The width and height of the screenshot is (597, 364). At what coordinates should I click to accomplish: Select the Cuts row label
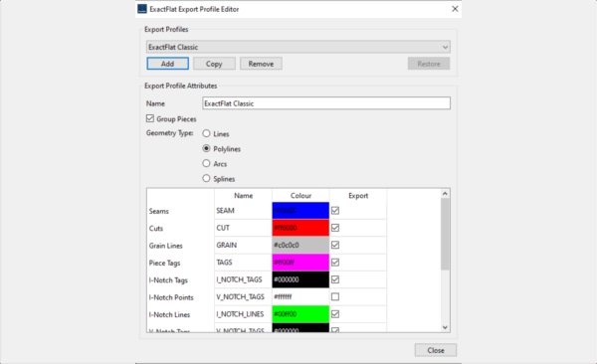click(156, 229)
